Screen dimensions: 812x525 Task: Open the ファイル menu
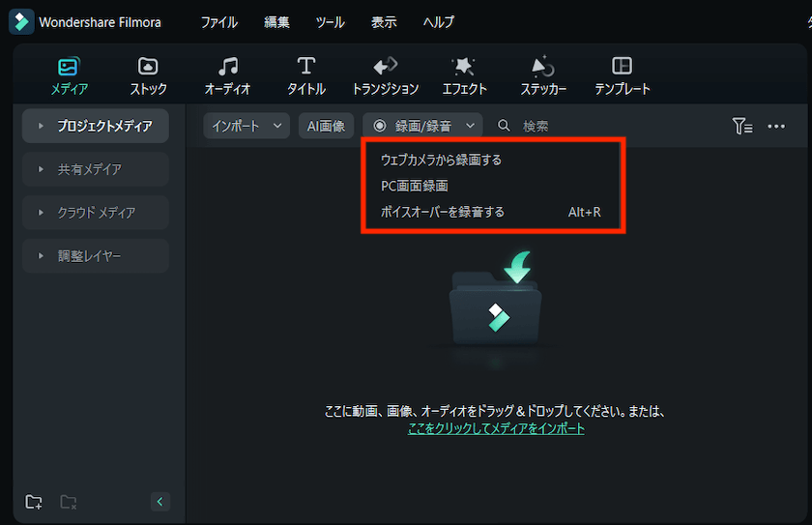point(219,22)
